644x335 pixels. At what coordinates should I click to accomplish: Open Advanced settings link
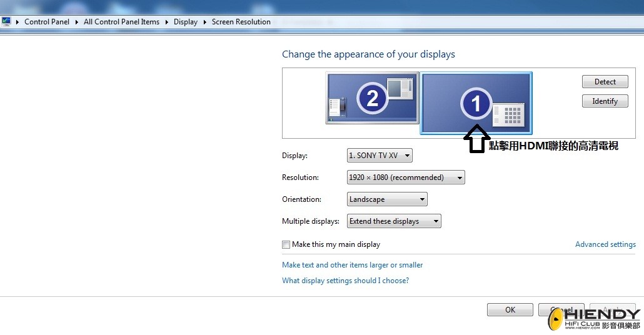[605, 244]
